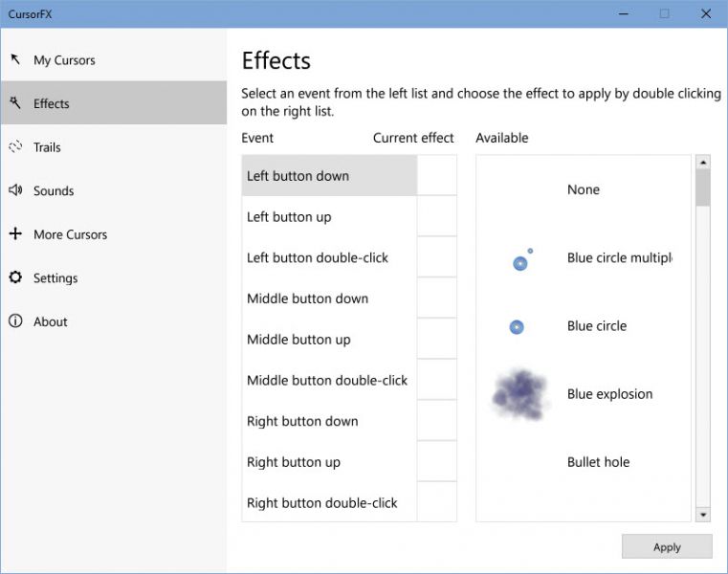Click the Trails dashed-circle icon

pyautogui.click(x=15, y=146)
